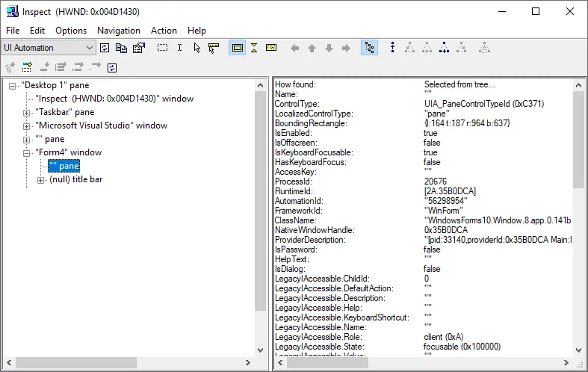588x372 pixels.
Task: Click the AutomationId value "56298954"
Action: point(445,201)
